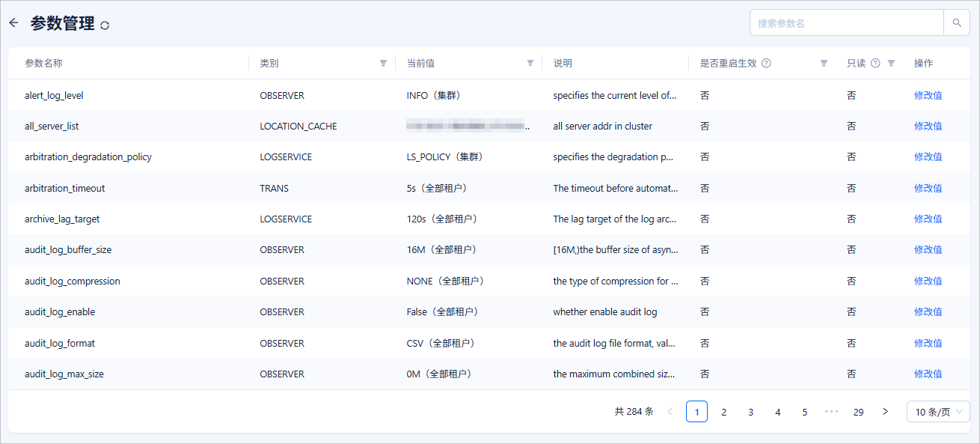Screen dimensions: 980x444
Task: Open the filter icon in the 当前值 column
Action: click(x=530, y=64)
